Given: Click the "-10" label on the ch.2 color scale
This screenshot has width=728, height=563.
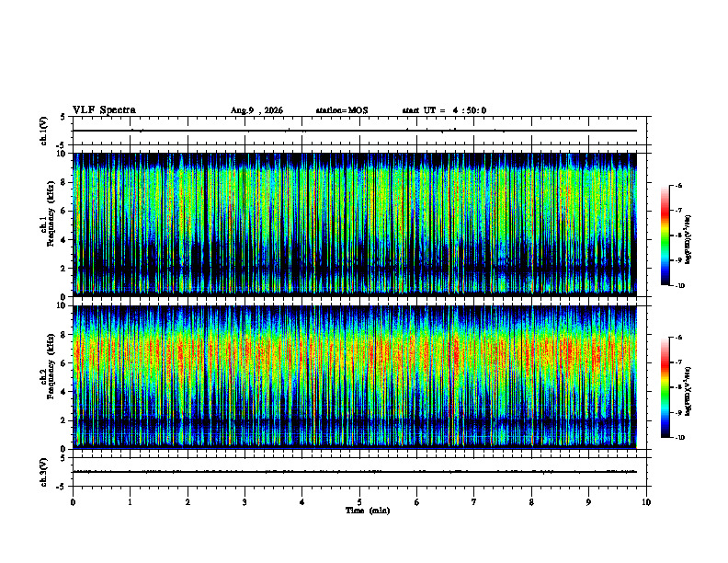Looking at the screenshot, I should click(x=680, y=438).
